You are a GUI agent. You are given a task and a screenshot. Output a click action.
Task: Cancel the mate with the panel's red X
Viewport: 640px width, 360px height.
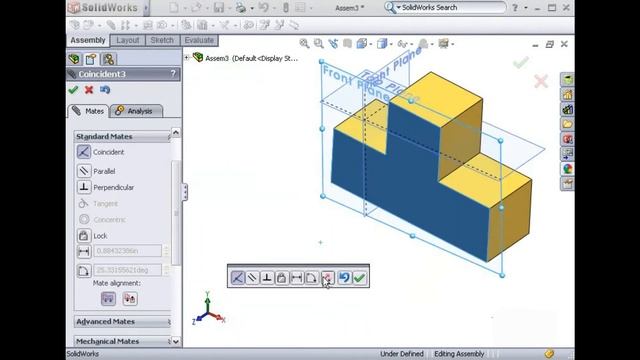[89, 90]
